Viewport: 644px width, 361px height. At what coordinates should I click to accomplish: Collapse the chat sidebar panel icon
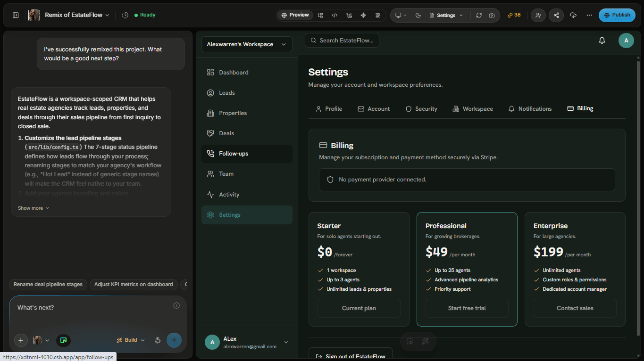pyautogui.click(x=16, y=15)
